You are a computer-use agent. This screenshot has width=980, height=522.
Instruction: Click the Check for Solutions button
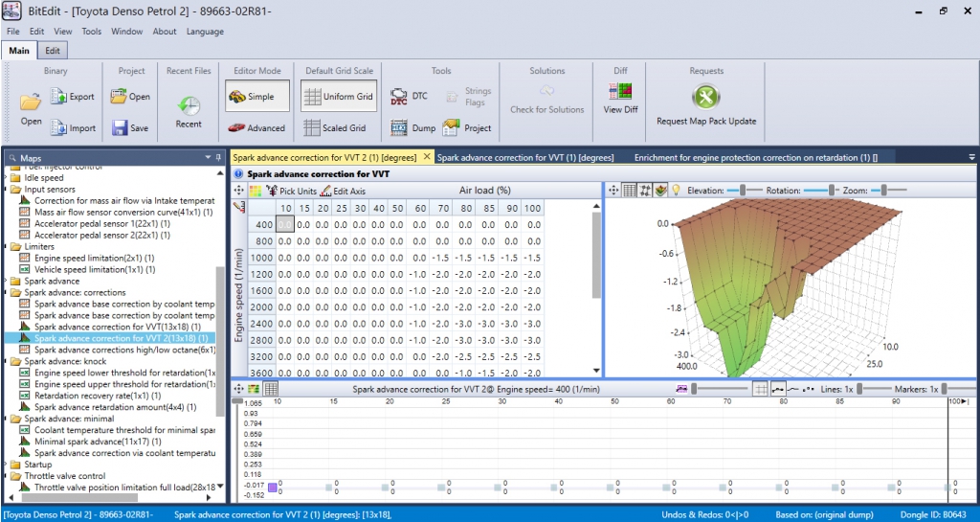coord(546,100)
